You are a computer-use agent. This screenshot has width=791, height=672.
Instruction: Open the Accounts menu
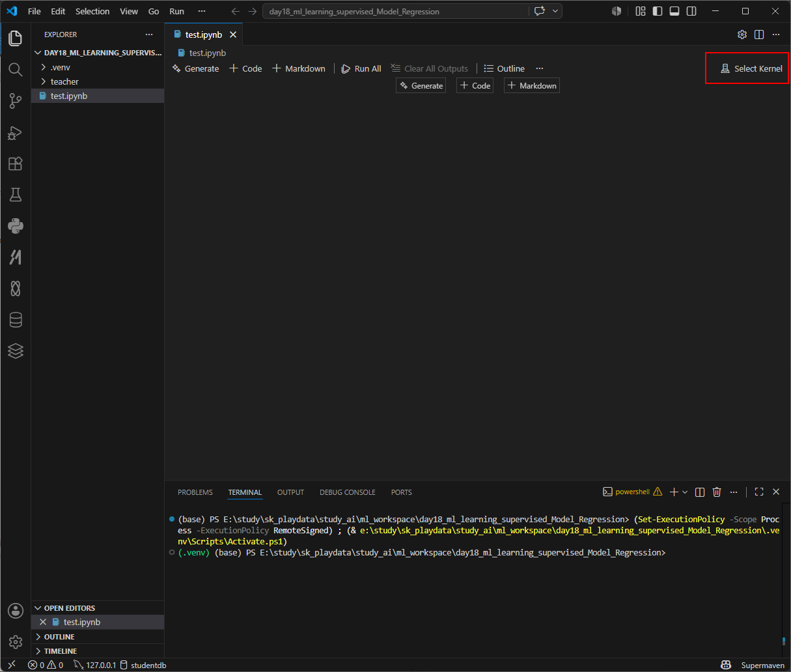16,610
